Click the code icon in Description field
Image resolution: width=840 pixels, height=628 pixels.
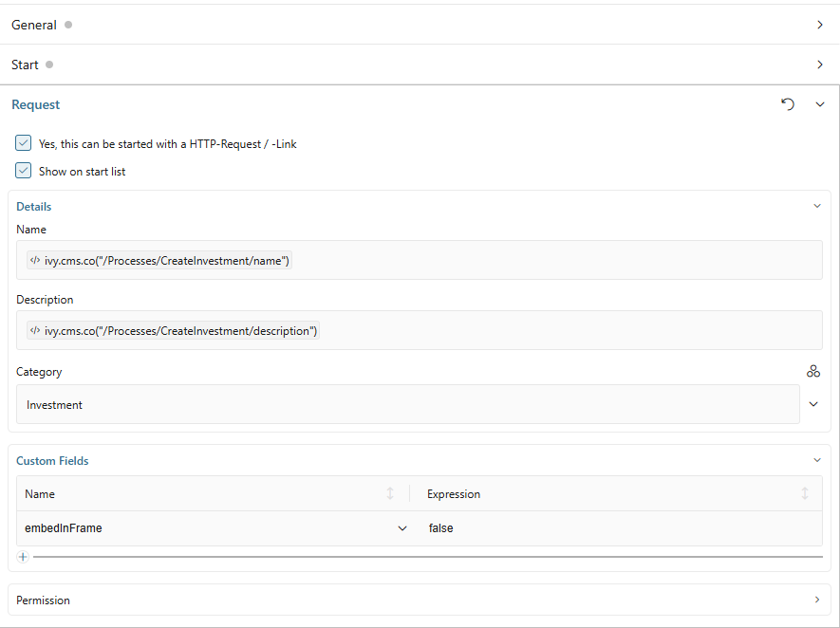pyautogui.click(x=35, y=331)
